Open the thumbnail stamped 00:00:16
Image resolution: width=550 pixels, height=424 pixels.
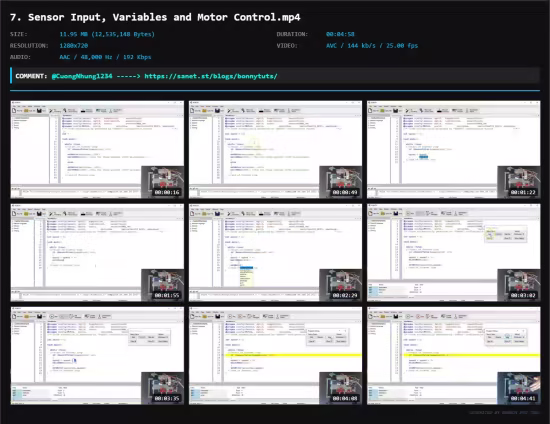coord(97,149)
